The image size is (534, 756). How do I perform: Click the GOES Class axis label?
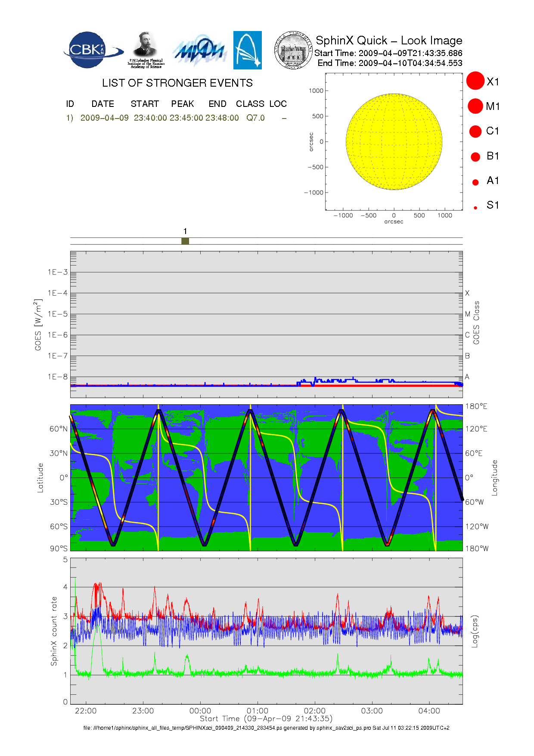pyautogui.click(x=476, y=322)
